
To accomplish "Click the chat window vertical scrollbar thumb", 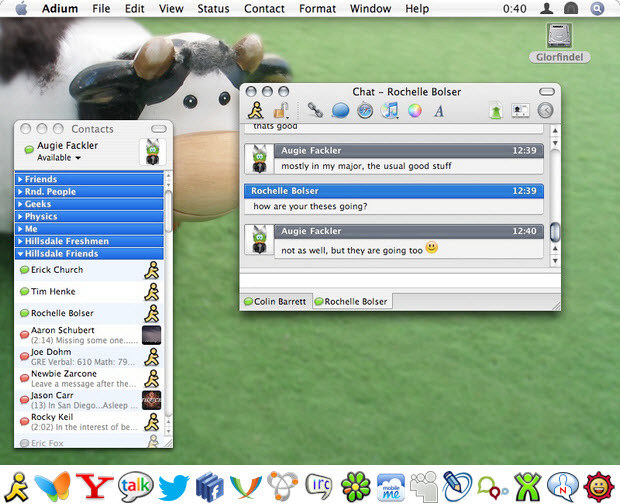I will [x=555, y=232].
